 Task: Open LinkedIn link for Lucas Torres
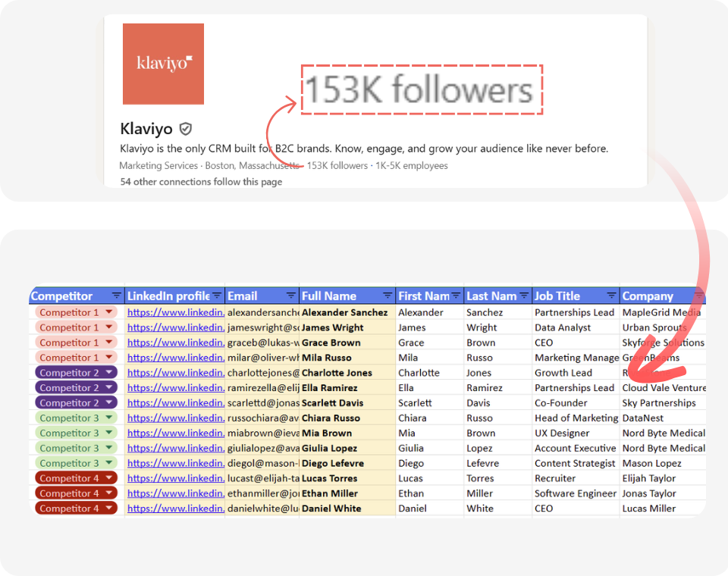176,478
